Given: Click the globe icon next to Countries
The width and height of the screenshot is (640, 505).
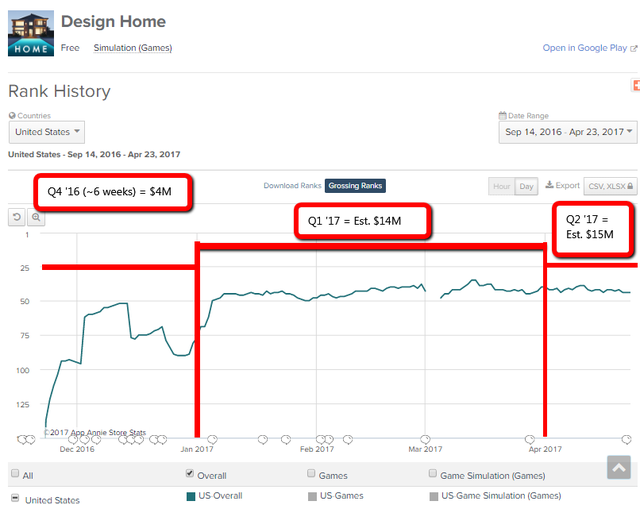Looking at the screenshot, I should pyautogui.click(x=12, y=116).
